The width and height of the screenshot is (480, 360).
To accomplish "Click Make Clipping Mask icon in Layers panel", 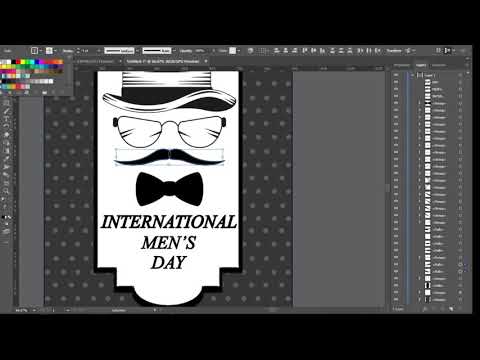I will coord(433,309).
